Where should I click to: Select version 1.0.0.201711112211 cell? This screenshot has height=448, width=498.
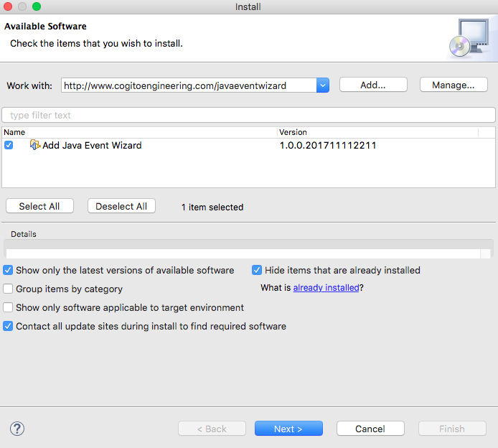pyautogui.click(x=328, y=146)
